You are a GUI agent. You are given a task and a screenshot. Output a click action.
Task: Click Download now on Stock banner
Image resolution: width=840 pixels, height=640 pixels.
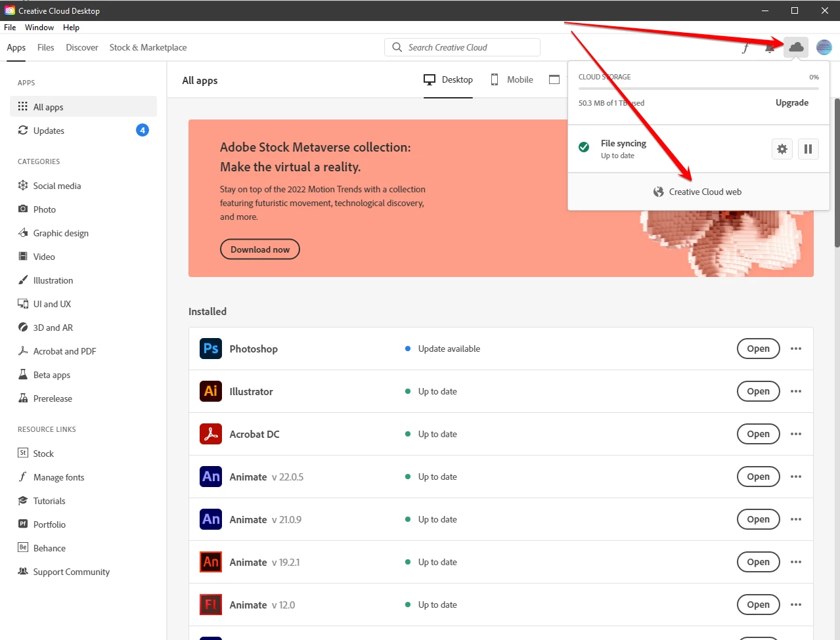tap(260, 249)
